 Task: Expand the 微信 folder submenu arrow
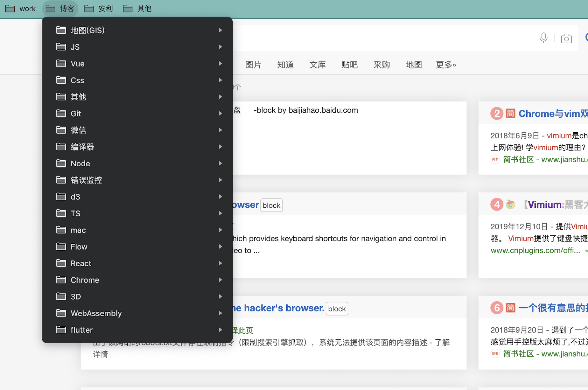point(220,130)
